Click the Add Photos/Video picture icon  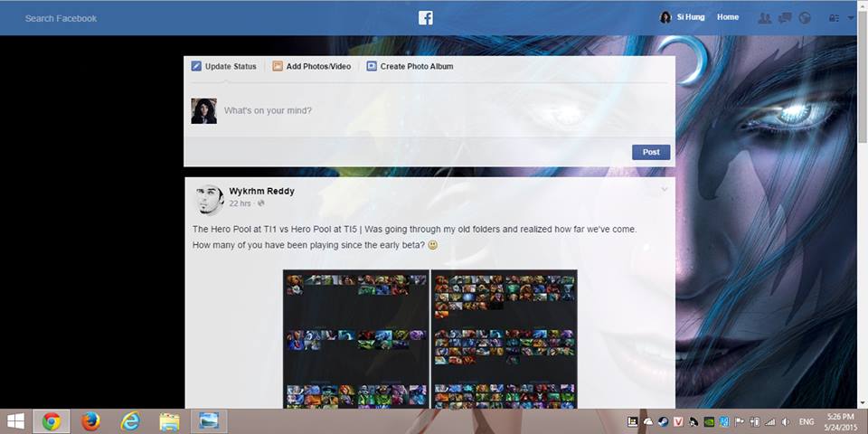[x=278, y=66]
